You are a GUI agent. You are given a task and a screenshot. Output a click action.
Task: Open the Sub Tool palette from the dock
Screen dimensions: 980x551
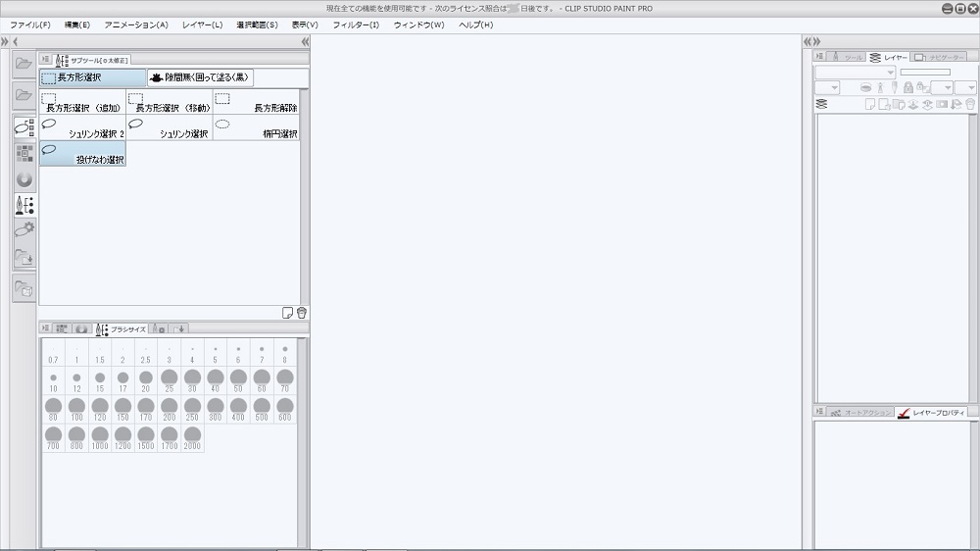(x=24, y=127)
